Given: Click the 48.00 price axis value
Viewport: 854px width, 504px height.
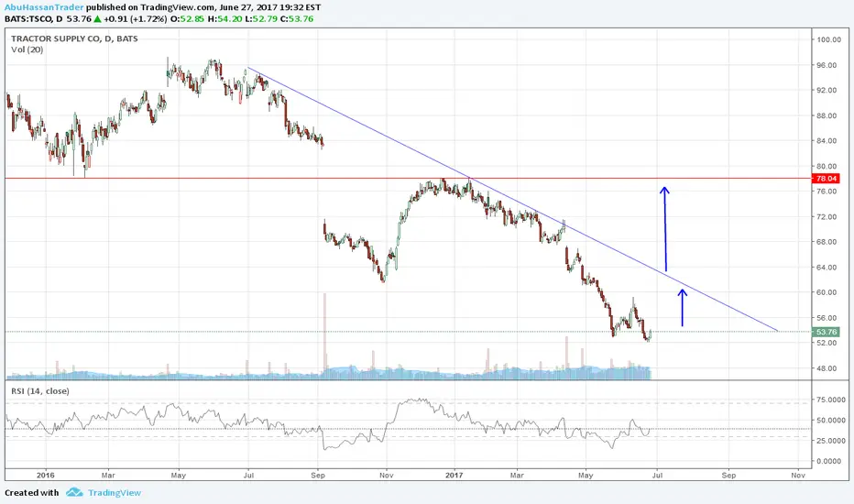Looking at the screenshot, I should point(827,368).
